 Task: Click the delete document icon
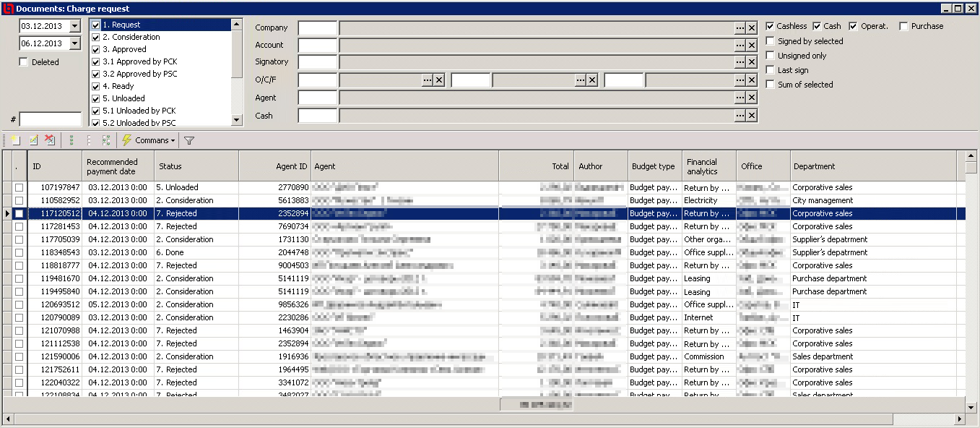[x=50, y=140]
